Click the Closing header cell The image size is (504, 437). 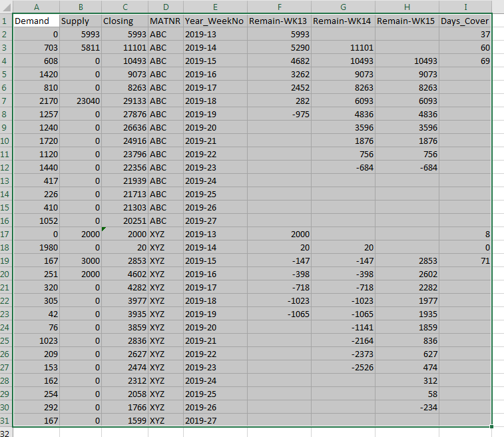click(x=125, y=21)
